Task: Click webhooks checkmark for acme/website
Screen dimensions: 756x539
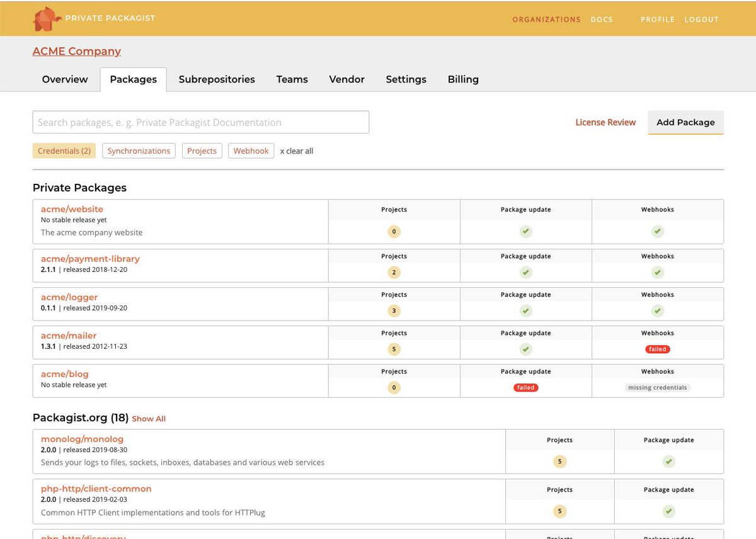Action: click(x=658, y=232)
